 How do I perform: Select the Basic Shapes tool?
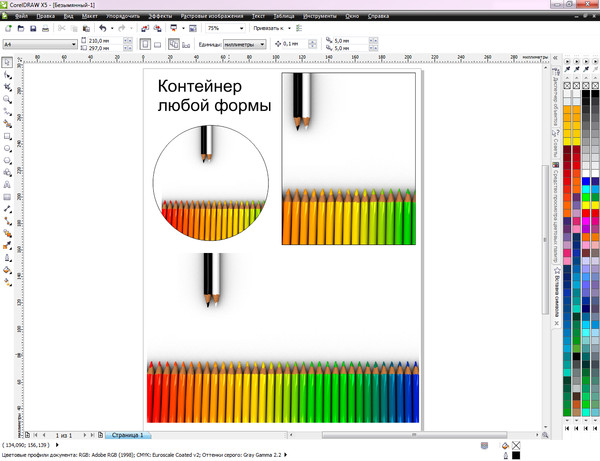click(x=7, y=173)
